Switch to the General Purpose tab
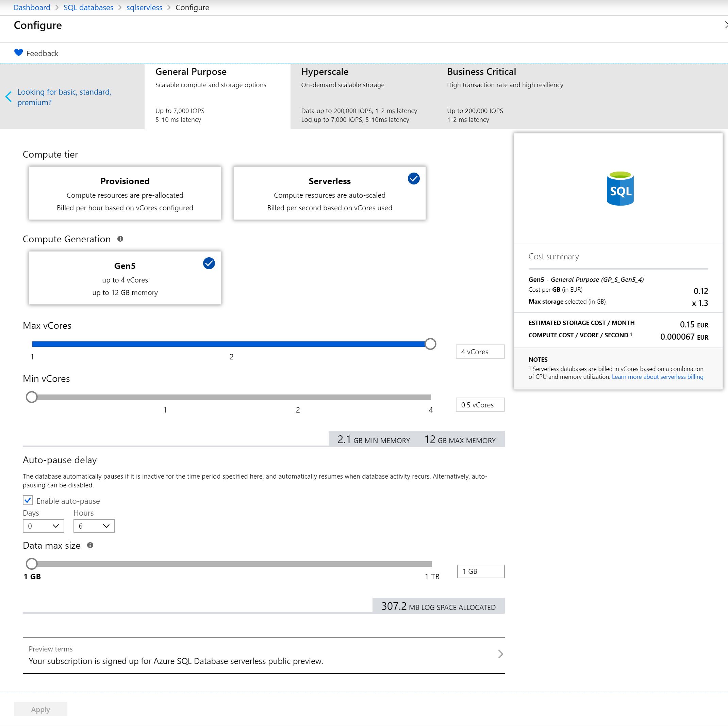The image size is (728, 726). (217, 97)
